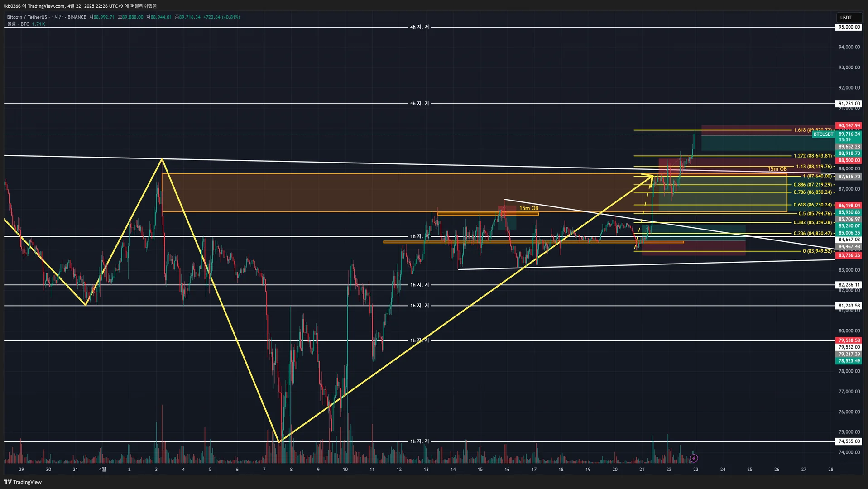The image size is (868, 489).
Task: Click the 33:39 candle countdown label
Action: 845,140
